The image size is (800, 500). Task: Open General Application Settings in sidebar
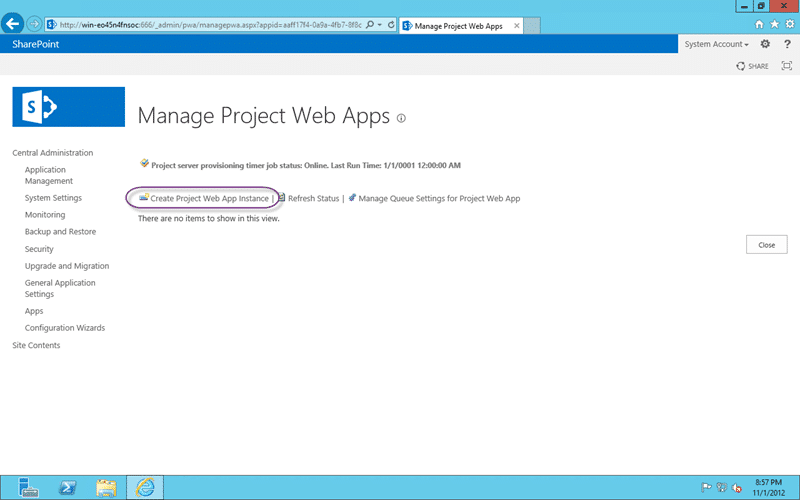coord(60,288)
